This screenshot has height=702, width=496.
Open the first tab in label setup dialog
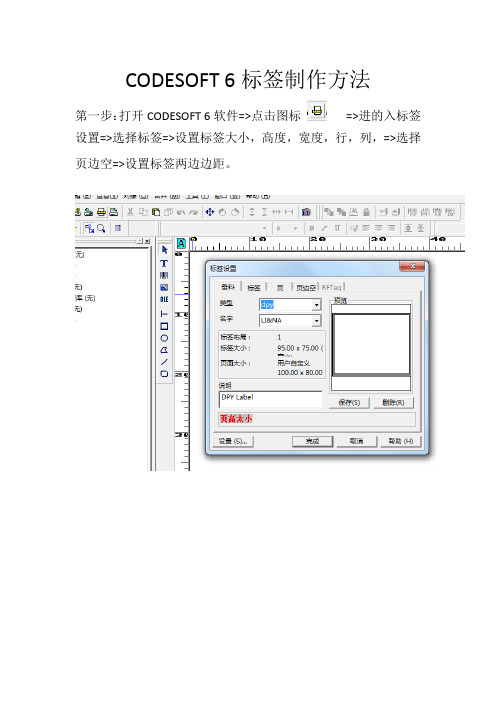[x=228, y=287]
